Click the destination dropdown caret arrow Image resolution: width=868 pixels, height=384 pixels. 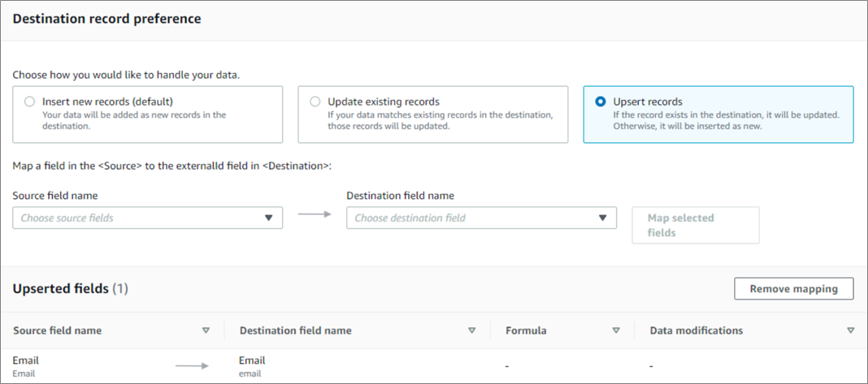(x=602, y=218)
